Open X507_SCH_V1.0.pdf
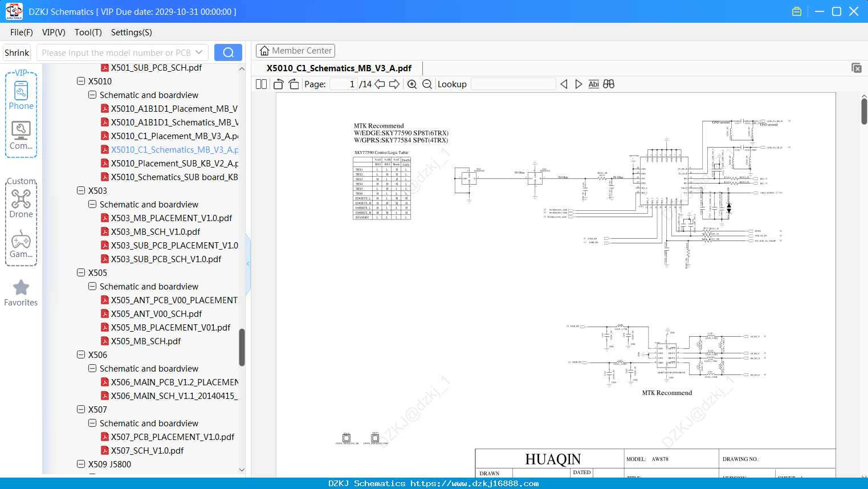The width and height of the screenshot is (868, 489). [142, 451]
